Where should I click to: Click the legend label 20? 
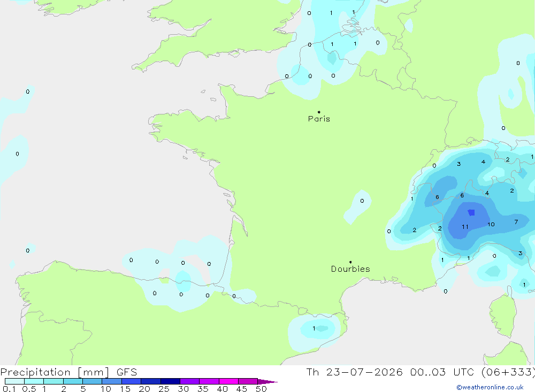pos(144,389)
